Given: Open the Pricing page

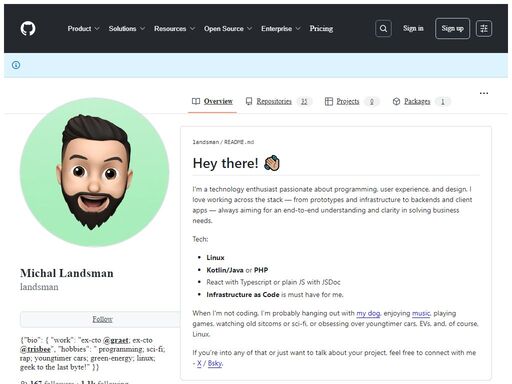Looking at the screenshot, I should coord(321,29).
